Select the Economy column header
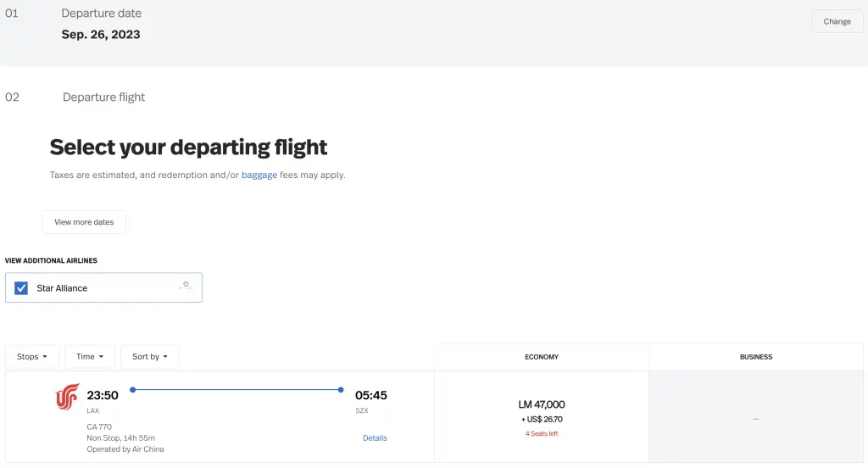This screenshot has height=468, width=868. [x=542, y=357]
